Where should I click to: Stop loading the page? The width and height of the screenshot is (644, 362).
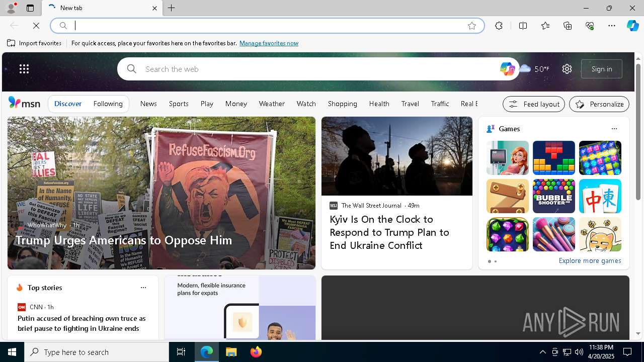(36, 26)
